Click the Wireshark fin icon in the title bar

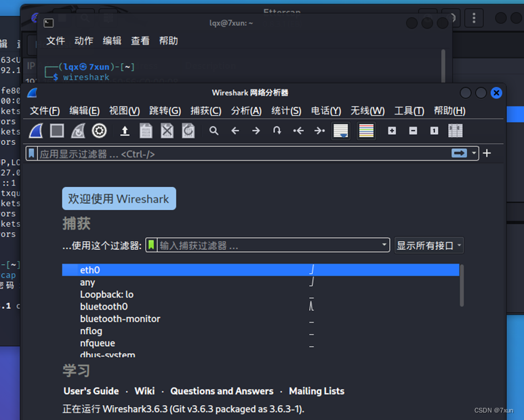point(33,93)
